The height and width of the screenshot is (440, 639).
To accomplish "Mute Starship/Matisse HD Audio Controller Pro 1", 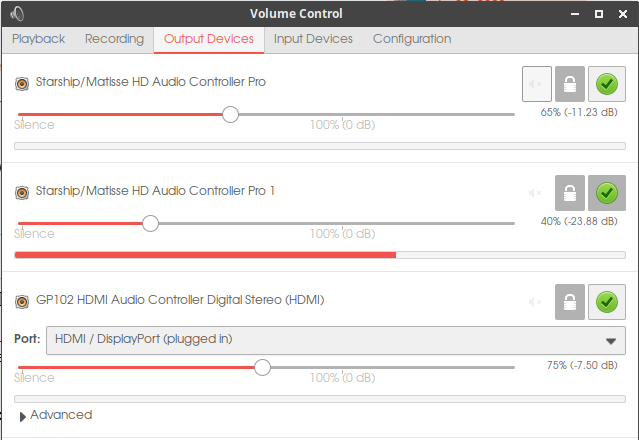I will (x=537, y=192).
